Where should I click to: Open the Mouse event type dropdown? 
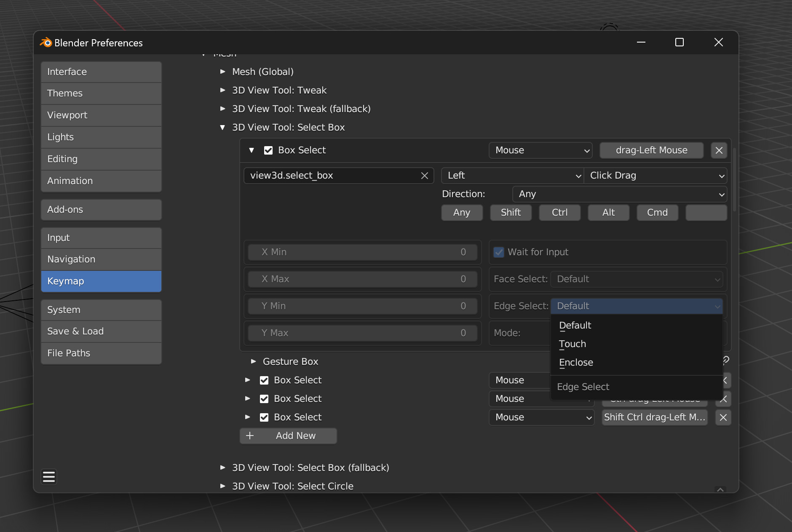coord(540,150)
